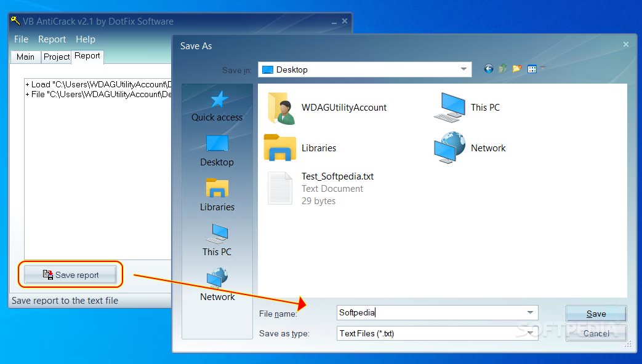
Task: Expand the Save in Desktop dropdown
Action: 463,69
